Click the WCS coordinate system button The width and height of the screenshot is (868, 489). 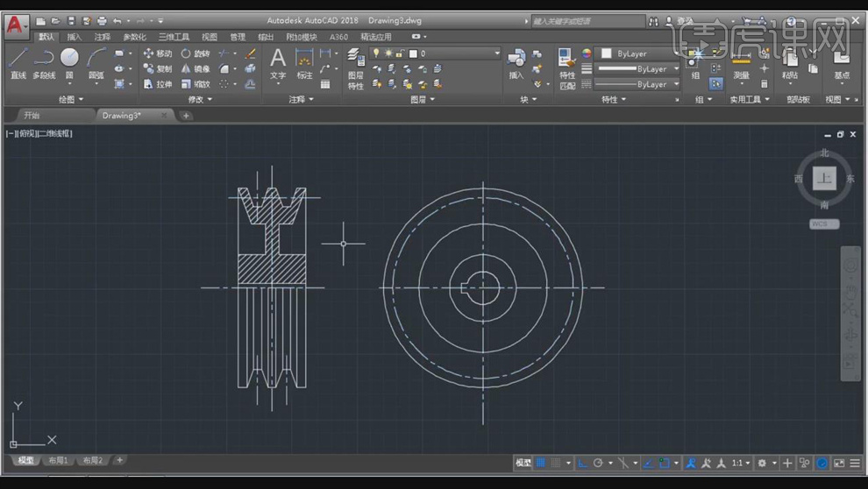[x=823, y=224]
